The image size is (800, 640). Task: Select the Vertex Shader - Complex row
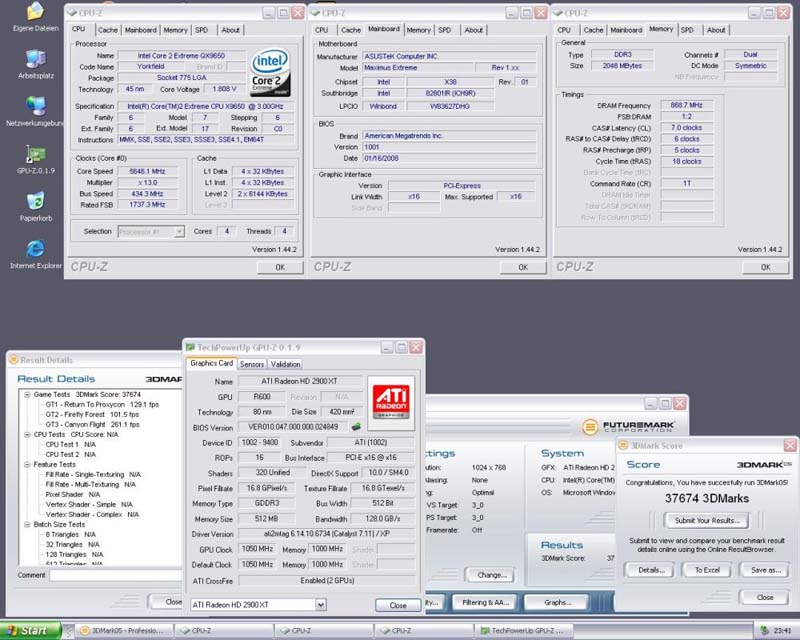(92, 514)
